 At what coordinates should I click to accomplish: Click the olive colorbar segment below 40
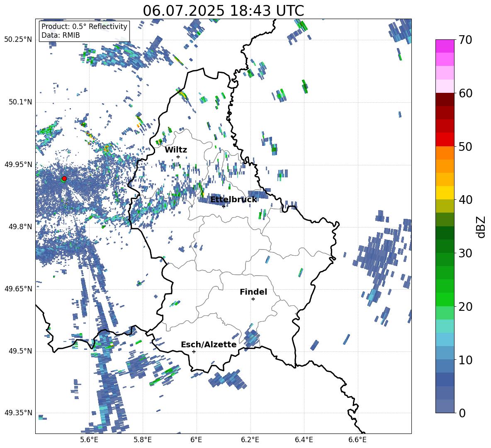tap(445, 206)
